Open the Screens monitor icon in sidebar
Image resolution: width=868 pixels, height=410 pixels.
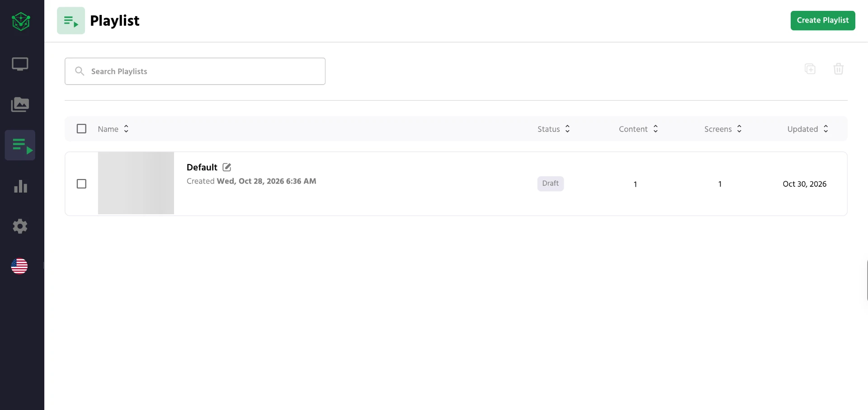click(x=20, y=64)
